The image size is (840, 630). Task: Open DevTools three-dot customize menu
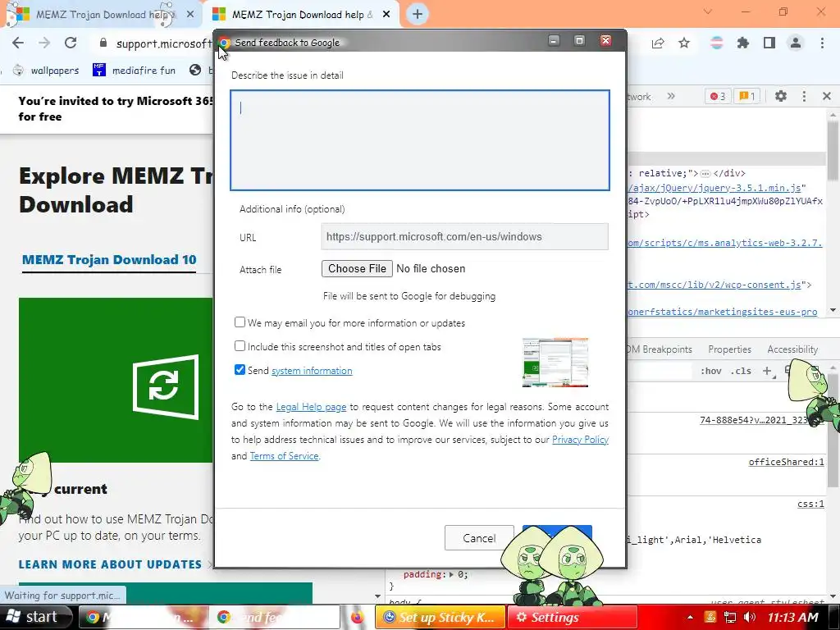pos(804,97)
